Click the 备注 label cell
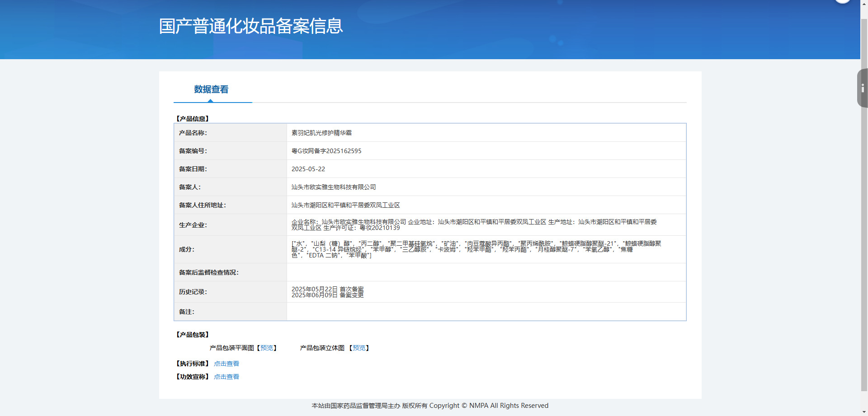 click(231, 312)
